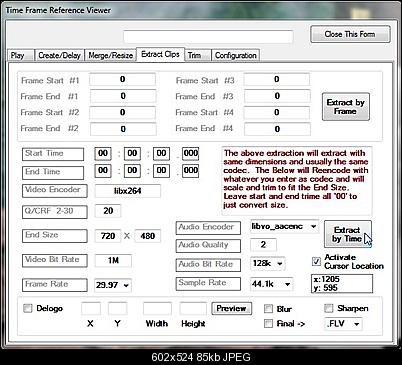Click the Frame Start #2 field
The height and width of the screenshot is (365, 402).
[x=122, y=112]
